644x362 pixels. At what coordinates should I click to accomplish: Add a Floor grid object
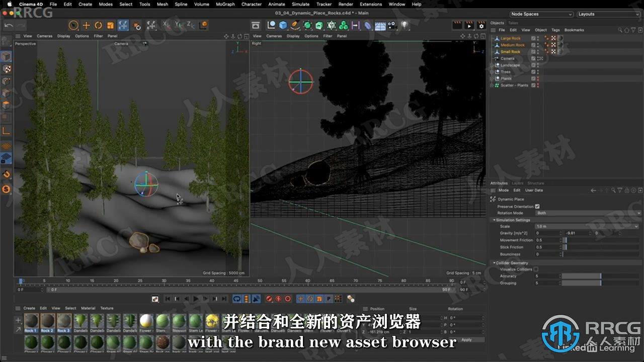coord(380,25)
